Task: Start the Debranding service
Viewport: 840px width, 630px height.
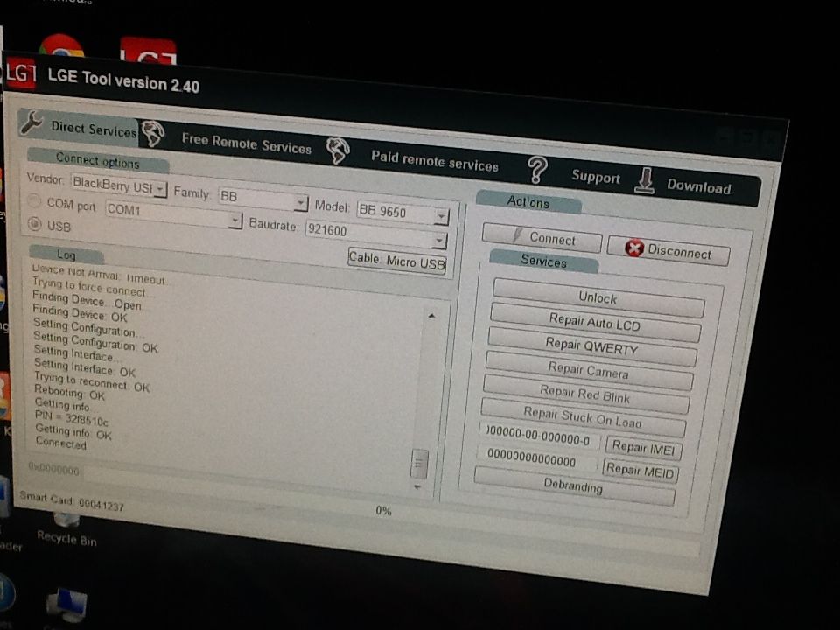Action: (573, 486)
